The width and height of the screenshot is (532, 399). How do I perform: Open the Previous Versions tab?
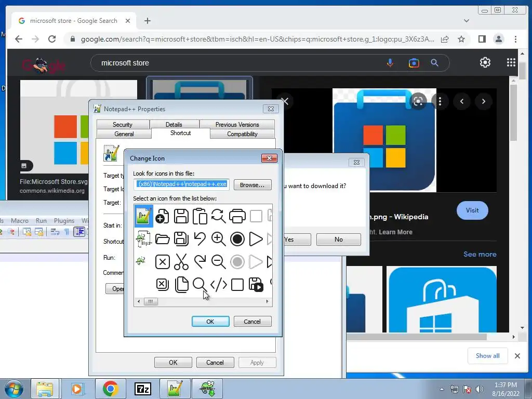coord(237,125)
